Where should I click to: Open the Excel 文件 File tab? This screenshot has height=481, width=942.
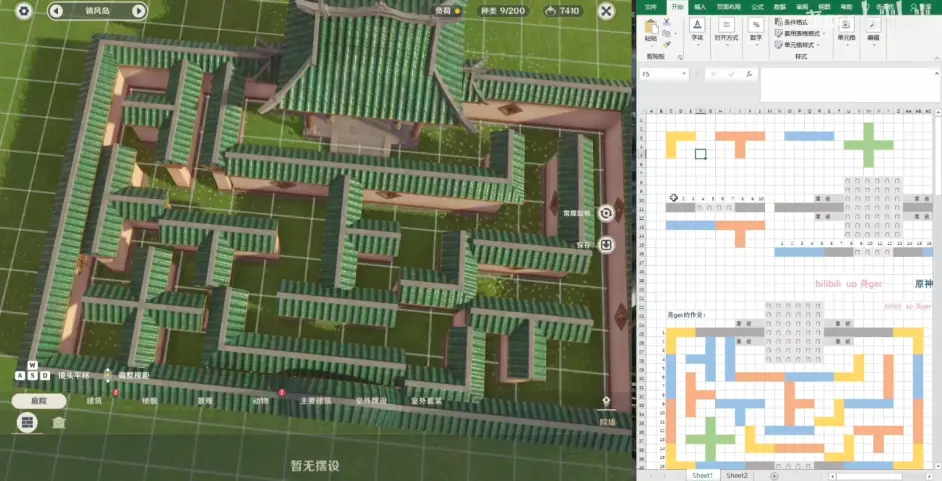[x=651, y=7]
